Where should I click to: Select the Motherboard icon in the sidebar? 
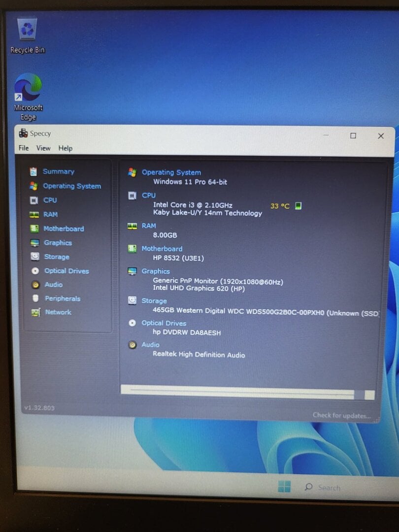(34, 229)
